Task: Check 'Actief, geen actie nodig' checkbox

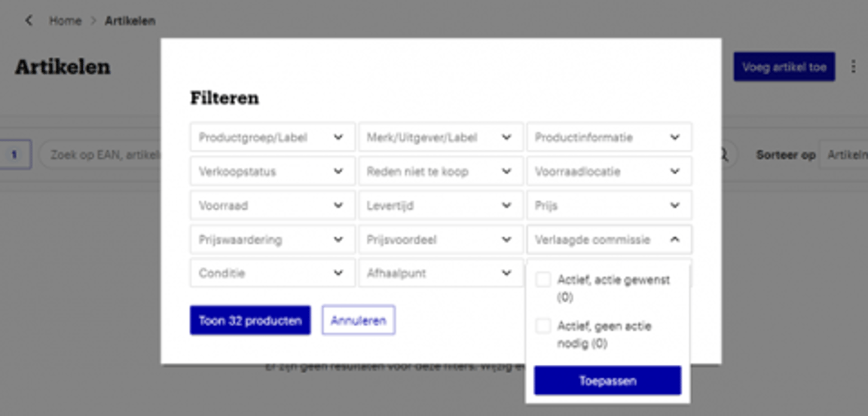Action: pos(543,326)
